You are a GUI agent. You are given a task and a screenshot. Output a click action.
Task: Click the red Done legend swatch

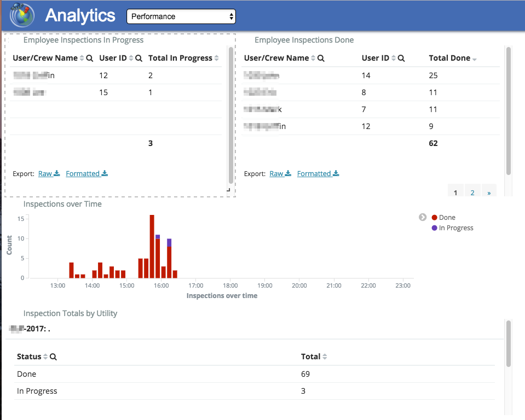[x=435, y=218]
